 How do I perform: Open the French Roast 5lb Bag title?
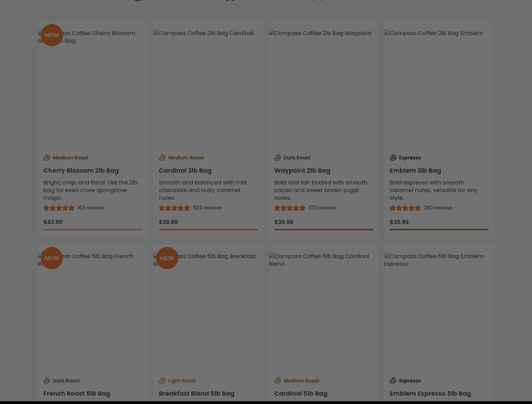(77, 393)
